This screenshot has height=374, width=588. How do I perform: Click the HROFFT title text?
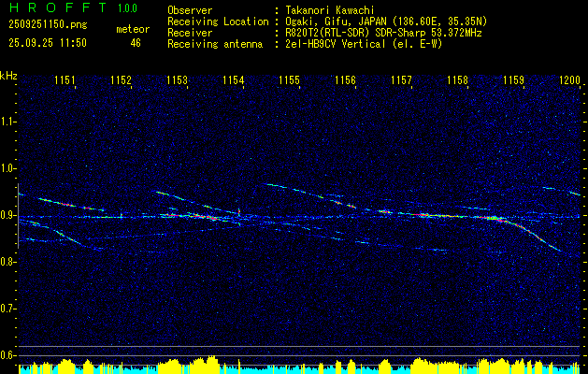coord(57,7)
